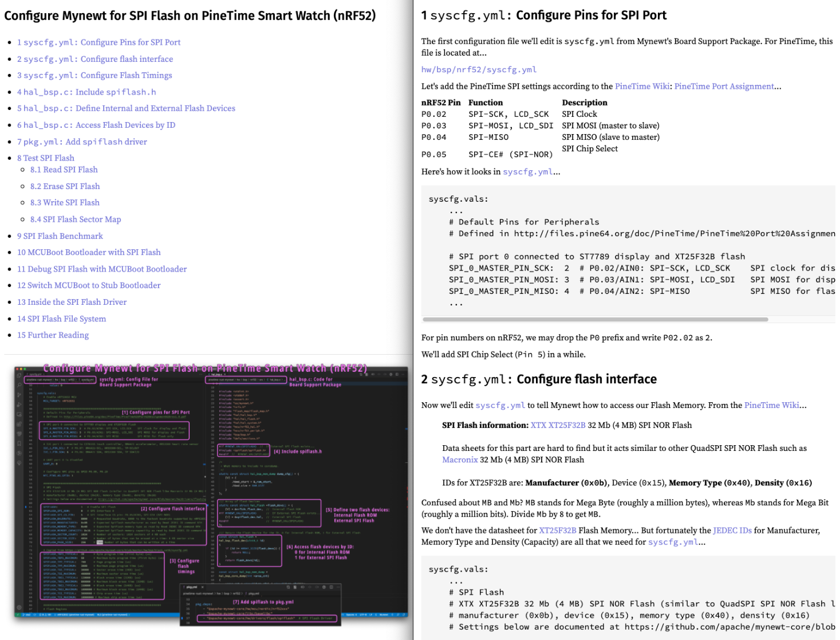Click the horizontal scrollbar under the first code block
The image size is (840, 640).
[595, 319]
